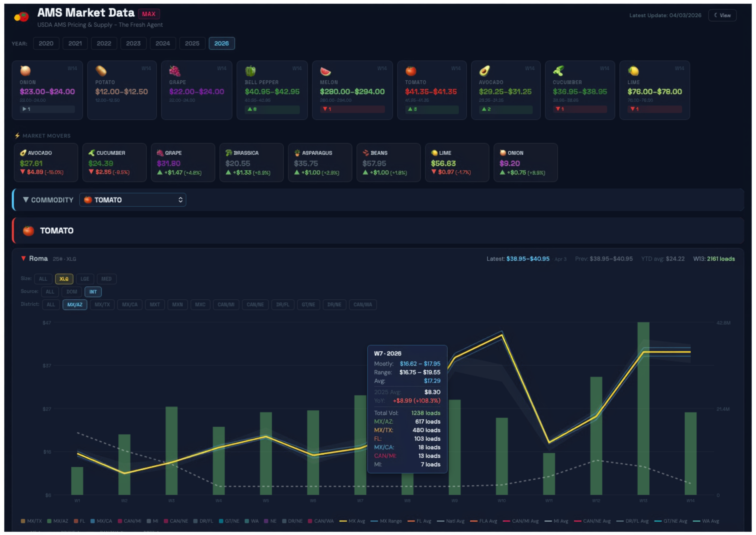This screenshot has width=756, height=535.
Task: Click the Lime icon in Market Movers
Action: point(435,153)
